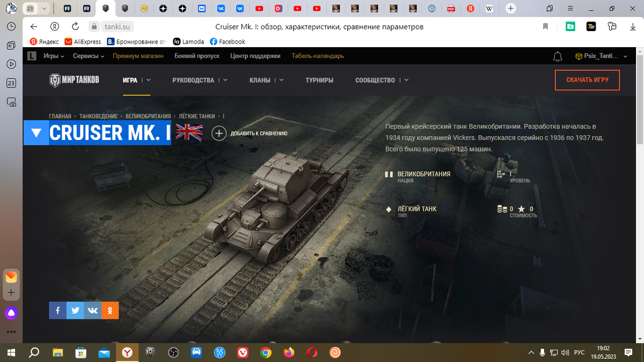Go to the ТАНКОВЕДЕНИЕ breadcrumb

(99, 116)
